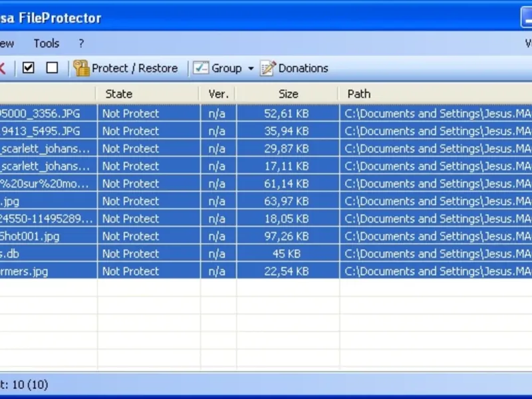Click the Donations button label
The image size is (532, 399).
click(x=303, y=68)
